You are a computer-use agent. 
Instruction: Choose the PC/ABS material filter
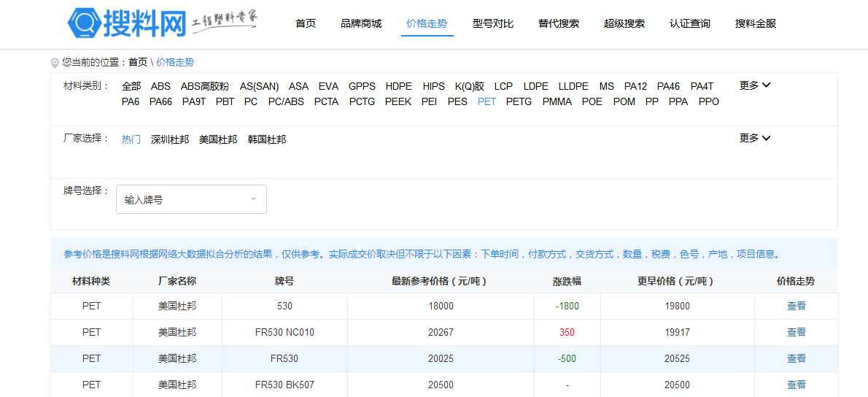click(286, 102)
